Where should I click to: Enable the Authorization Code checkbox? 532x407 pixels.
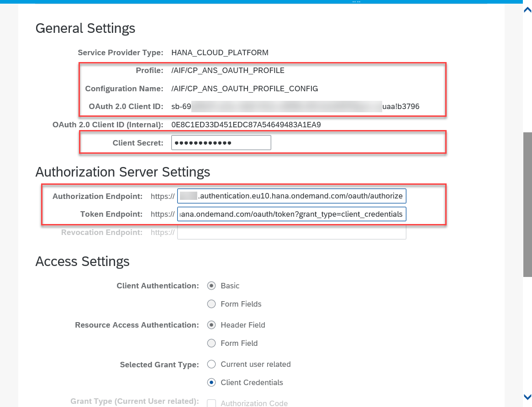click(x=211, y=403)
